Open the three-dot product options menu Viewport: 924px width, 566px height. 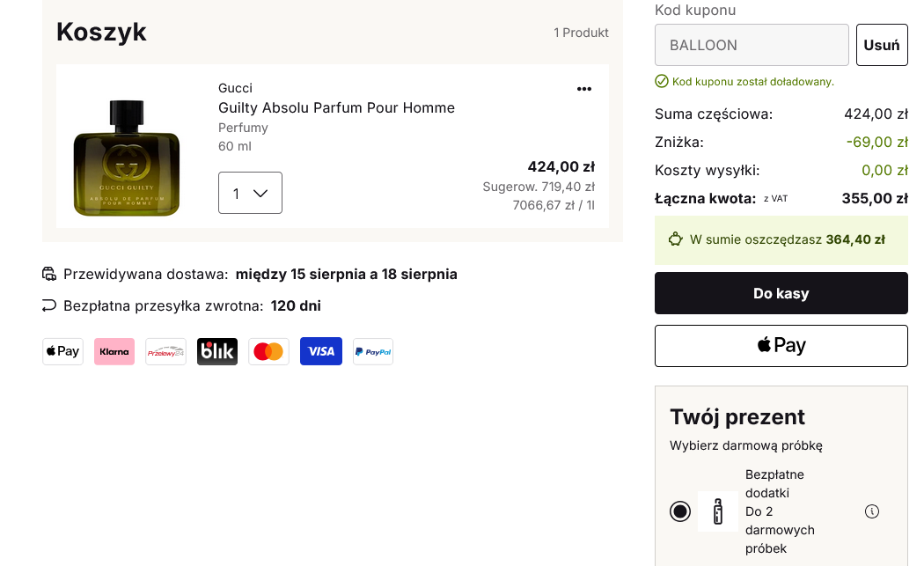pyautogui.click(x=584, y=89)
